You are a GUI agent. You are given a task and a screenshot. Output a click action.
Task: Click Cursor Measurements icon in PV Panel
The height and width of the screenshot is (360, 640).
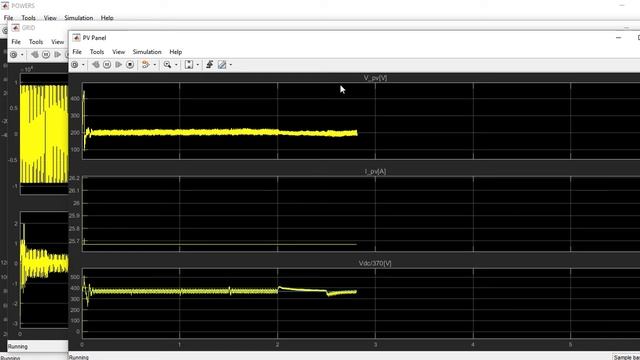(x=222, y=64)
